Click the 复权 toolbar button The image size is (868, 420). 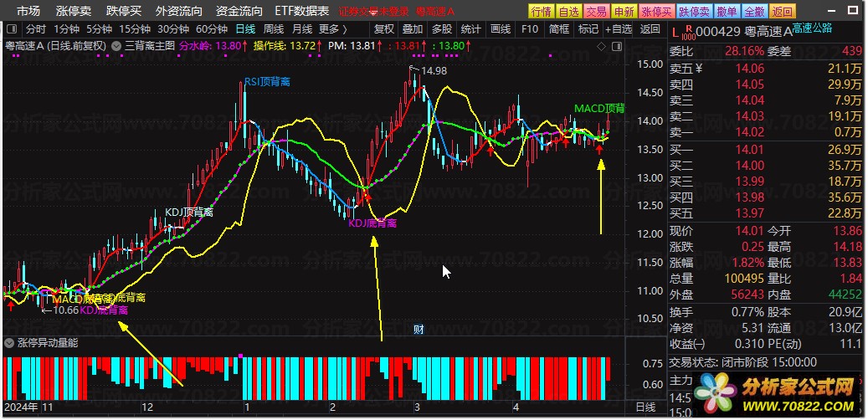[384, 29]
